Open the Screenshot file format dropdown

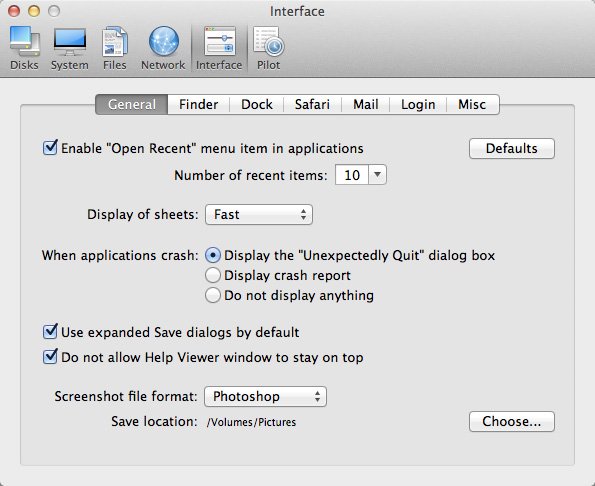265,396
